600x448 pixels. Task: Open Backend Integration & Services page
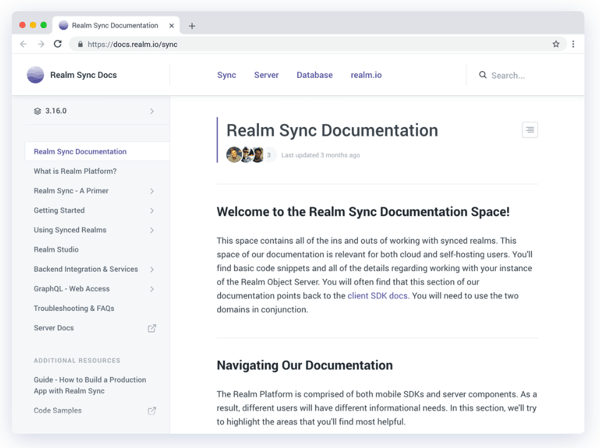[x=86, y=269]
